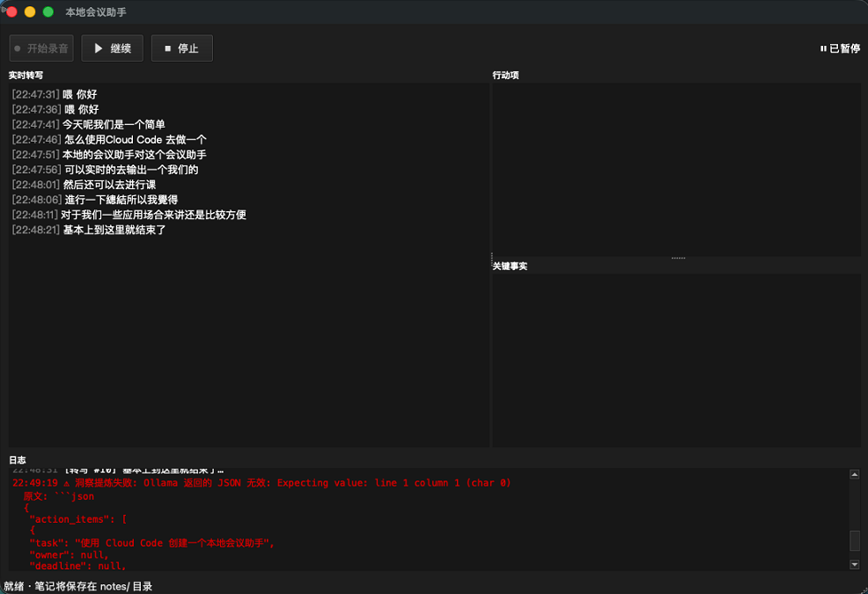868x594 pixels.
Task: Click the log panel scrollbar thumb
Action: [854, 540]
